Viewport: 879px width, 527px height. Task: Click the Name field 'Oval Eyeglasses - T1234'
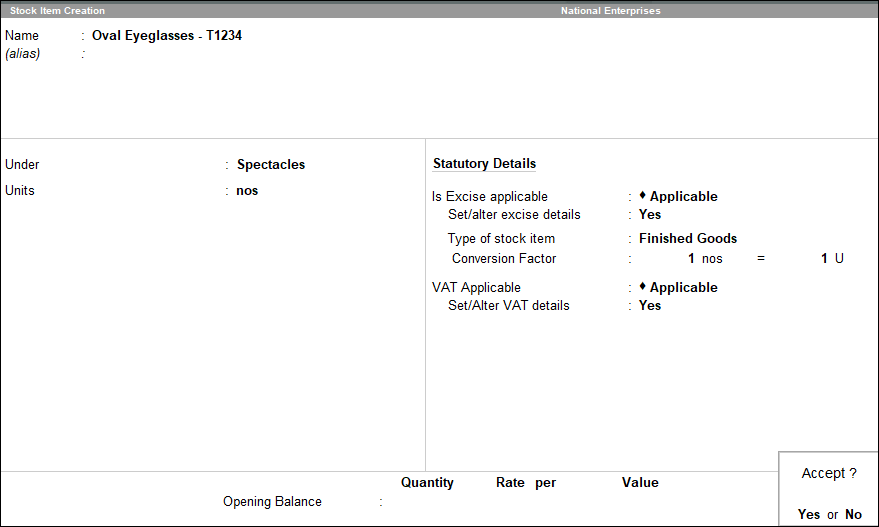(167, 35)
